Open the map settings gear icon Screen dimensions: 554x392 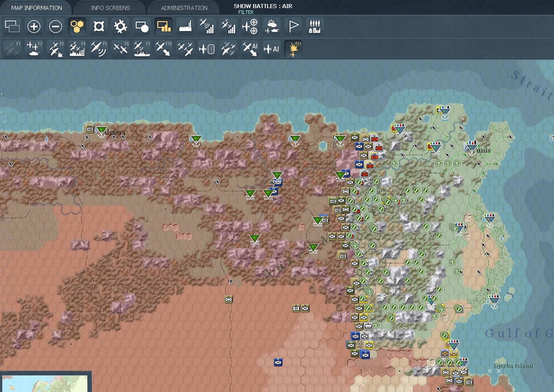(x=120, y=26)
